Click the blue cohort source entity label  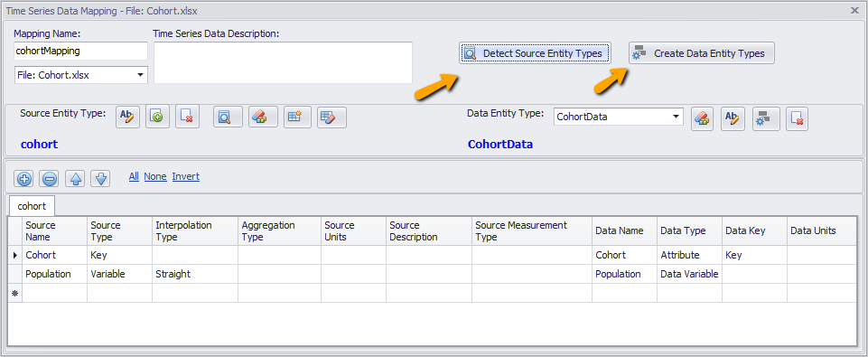[40, 145]
